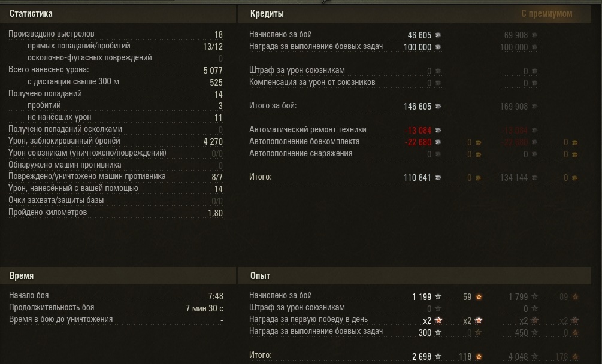Viewport: 602px width, 364px height.
Task: Click 'Автоматический ремонт техники' row label
Action: (x=307, y=129)
